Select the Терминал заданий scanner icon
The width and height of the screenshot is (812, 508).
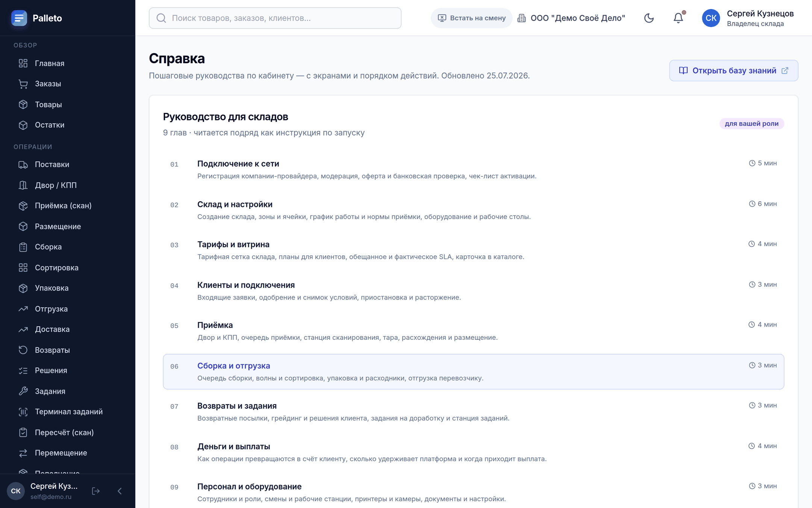[23, 412]
